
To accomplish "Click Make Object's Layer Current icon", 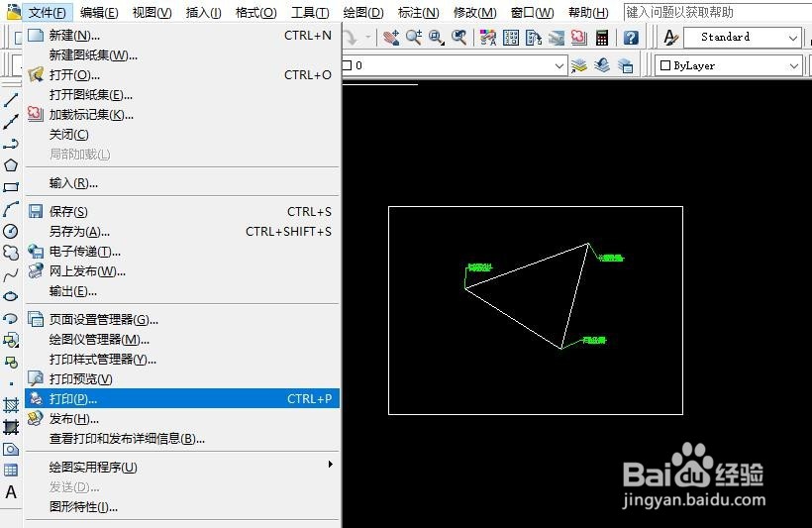I will pos(579,65).
